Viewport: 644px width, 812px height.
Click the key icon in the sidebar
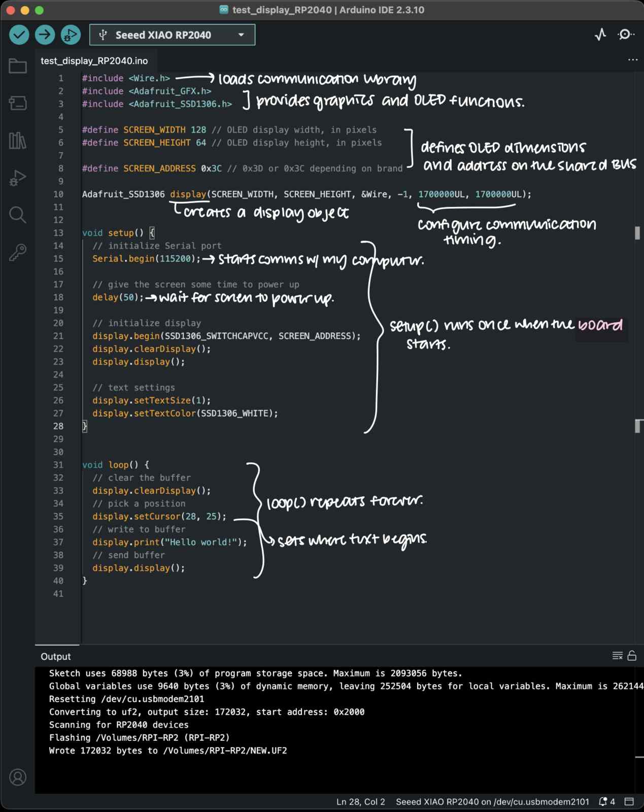pyautogui.click(x=18, y=252)
